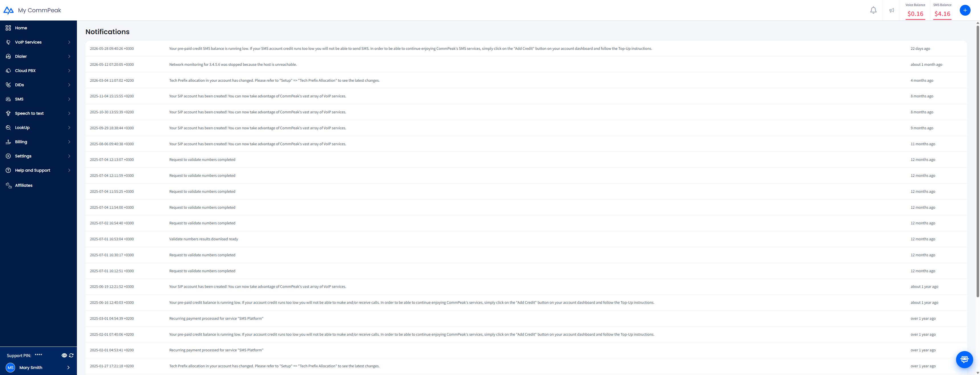Click timestamp 2025-02-01 07:40:06 +0200
The width and height of the screenshot is (980, 375).
(x=112, y=335)
